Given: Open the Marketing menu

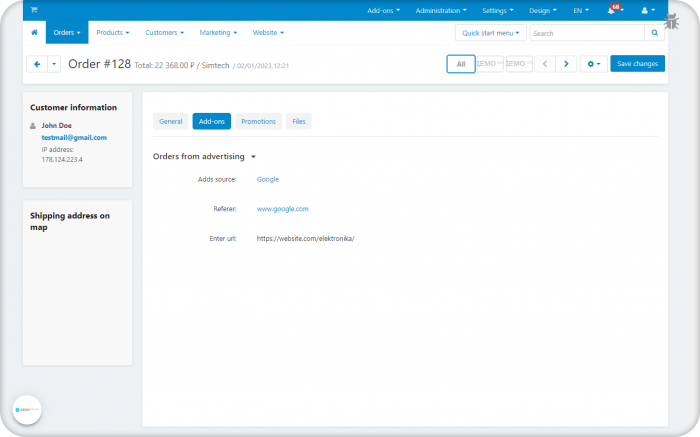Looking at the screenshot, I should [218, 33].
